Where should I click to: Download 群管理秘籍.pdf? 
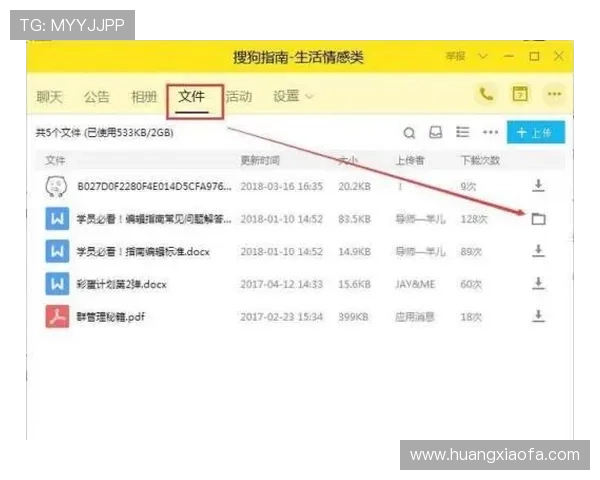pos(538,316)
